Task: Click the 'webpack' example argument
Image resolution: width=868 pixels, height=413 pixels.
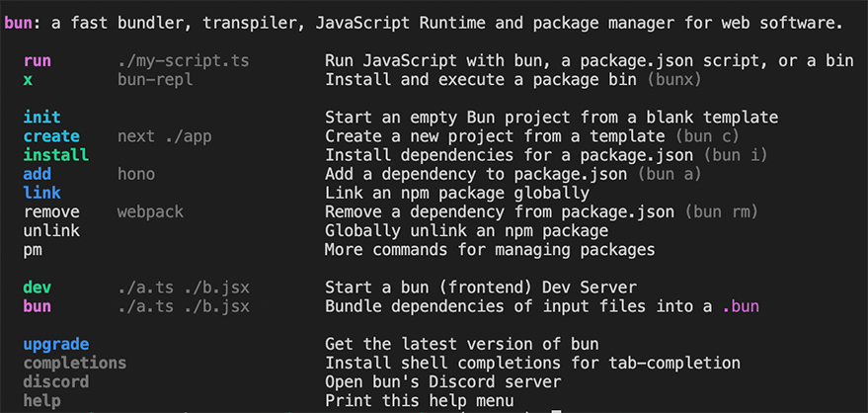Action: pos(150,212)
